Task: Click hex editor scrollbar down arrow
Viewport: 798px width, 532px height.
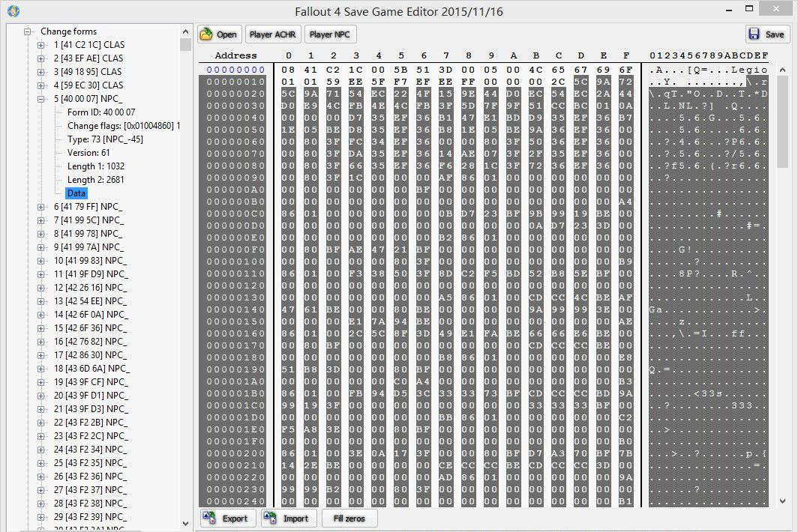Action: (782, 501)
